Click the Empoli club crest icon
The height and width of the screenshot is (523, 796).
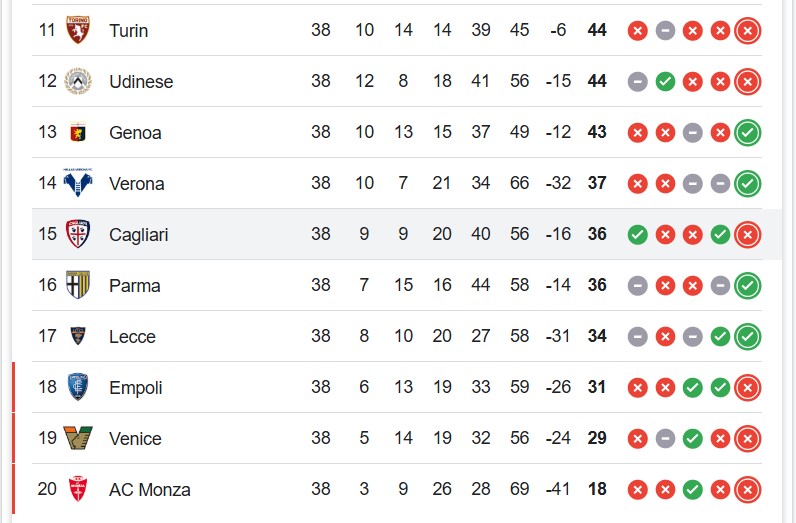pyautogui.click(x=78, y=387)
